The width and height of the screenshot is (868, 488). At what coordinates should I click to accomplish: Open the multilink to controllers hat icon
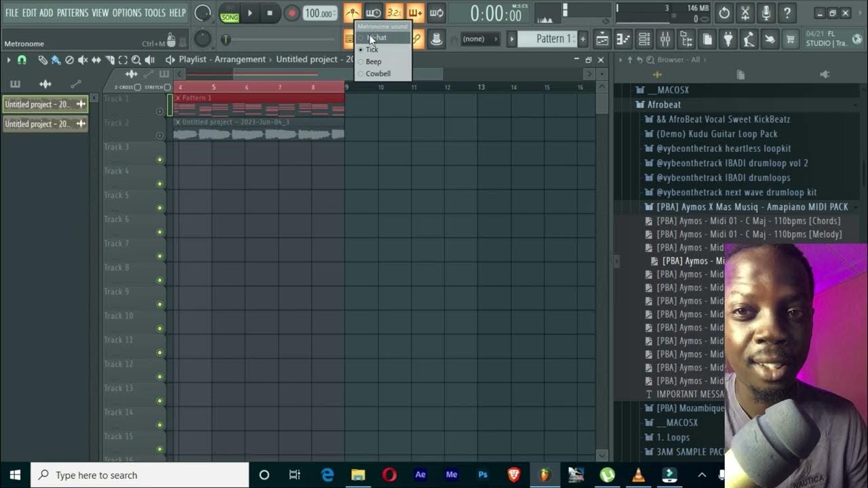click(x=436, y=39)
